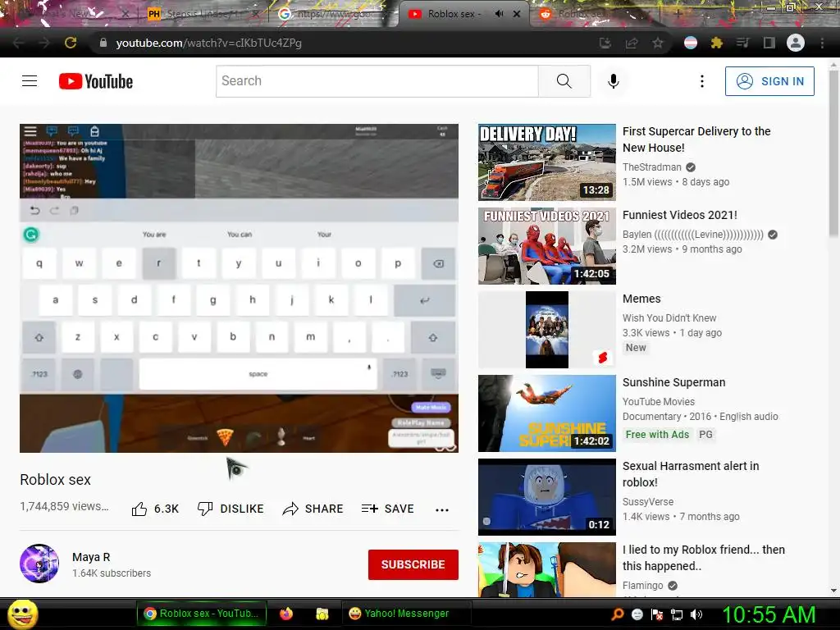This screenshot has width=840, height=630.
Task: Click the share page icon in the address bar
Action: 632,43
